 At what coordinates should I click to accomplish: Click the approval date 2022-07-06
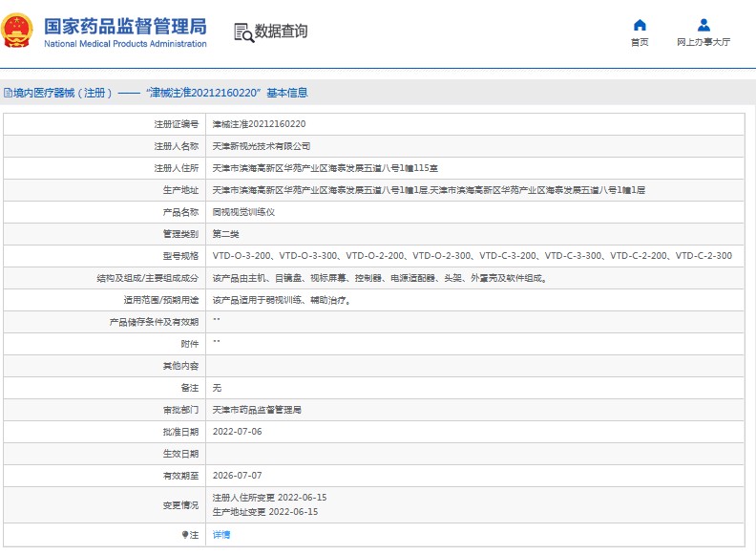click(x=236, y=432)
